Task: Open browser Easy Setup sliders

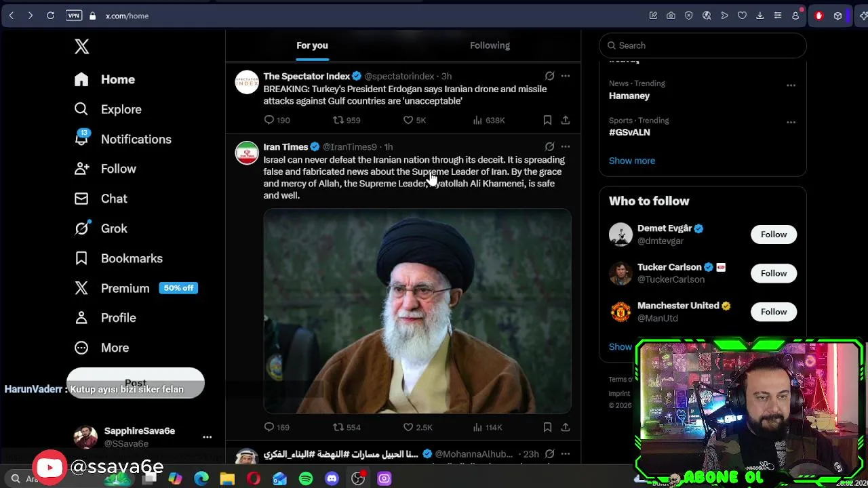Action: tap(778, 16)
